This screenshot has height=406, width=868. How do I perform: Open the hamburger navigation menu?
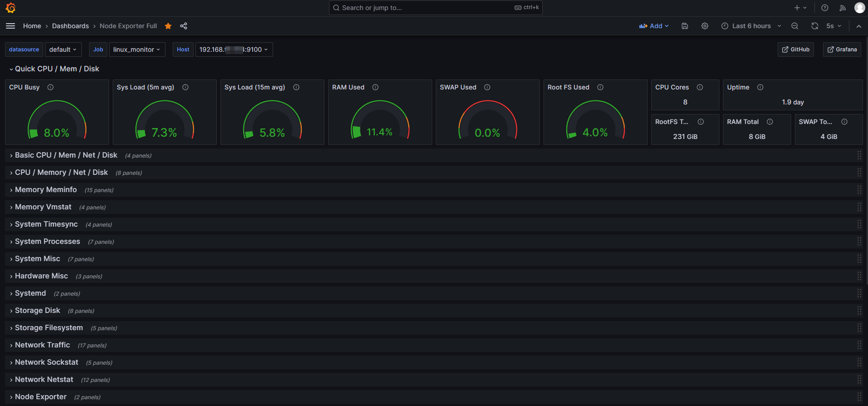(10, 26)
